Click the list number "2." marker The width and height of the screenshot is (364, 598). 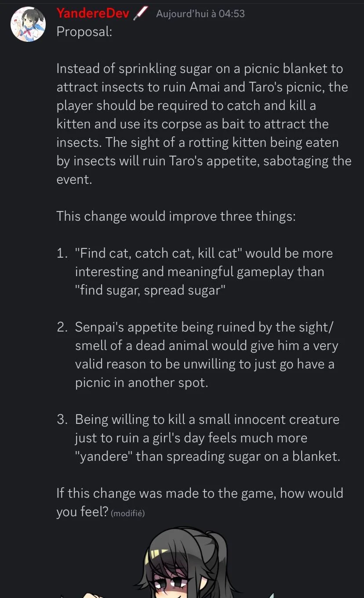[x=62, y=327]
